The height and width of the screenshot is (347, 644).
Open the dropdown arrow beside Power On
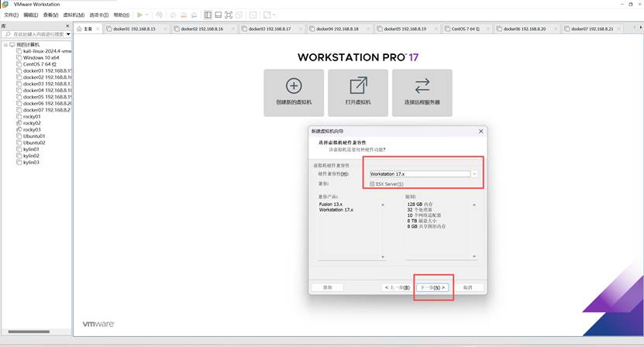(146, 15)
